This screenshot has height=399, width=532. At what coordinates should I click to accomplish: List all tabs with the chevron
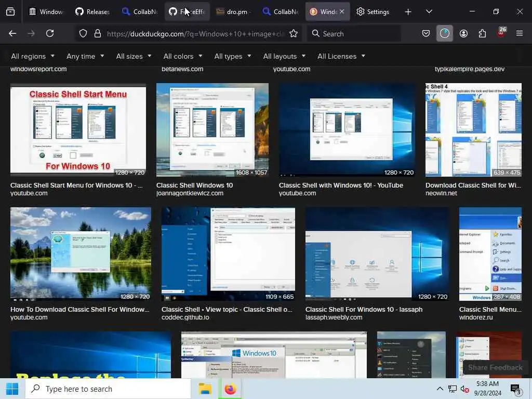pyautogui.click(x=429, y=12)
